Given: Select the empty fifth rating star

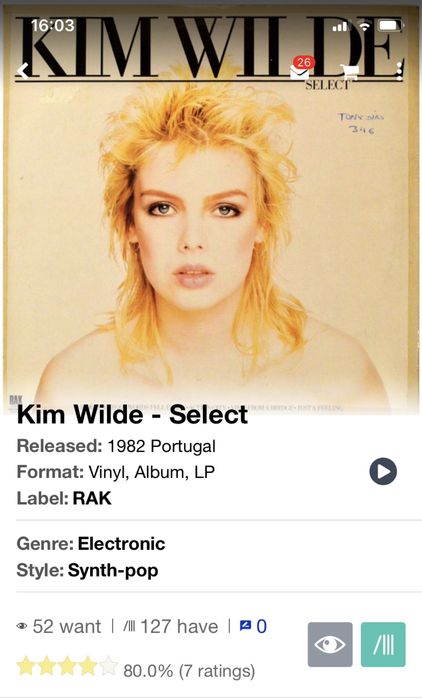Looking at the screenshot, I should [108, 666].
